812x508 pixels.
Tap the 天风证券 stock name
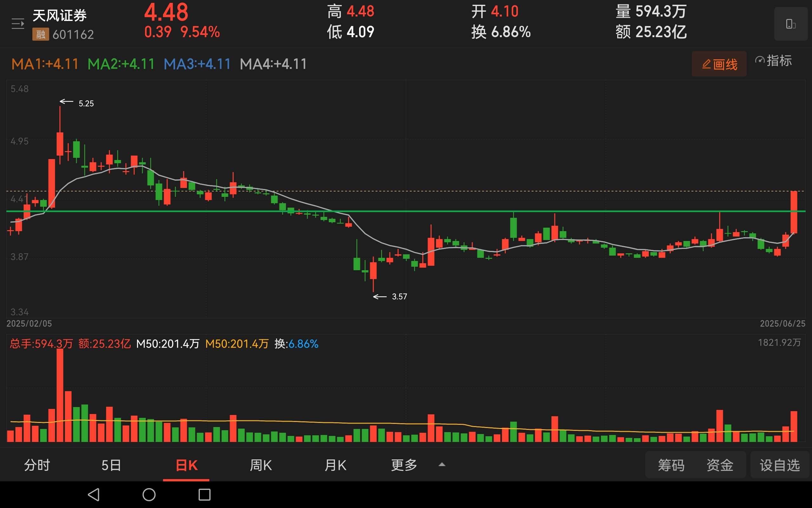pyautogui.click(x=59, y=16)
